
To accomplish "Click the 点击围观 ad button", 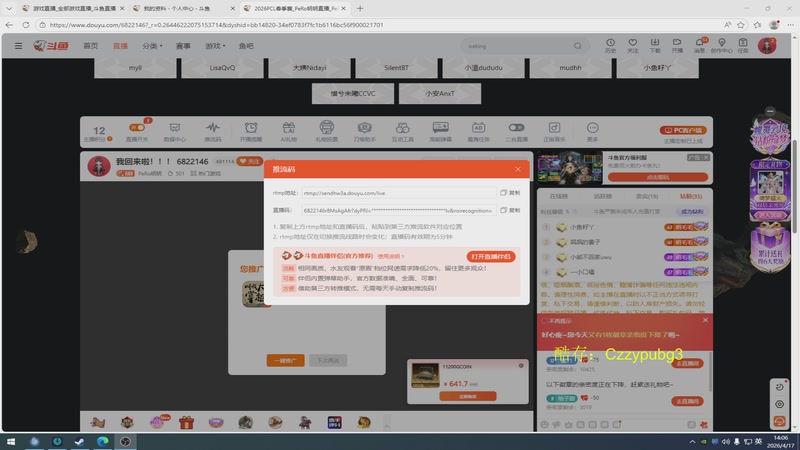I will [658, 177].
